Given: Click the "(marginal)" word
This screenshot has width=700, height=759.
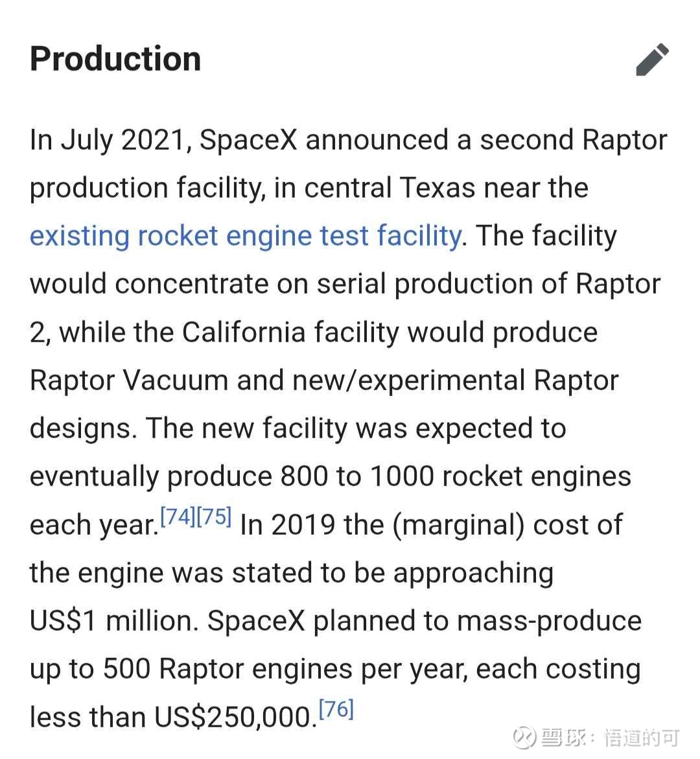Looking at the screenshot, I should 458,524.
